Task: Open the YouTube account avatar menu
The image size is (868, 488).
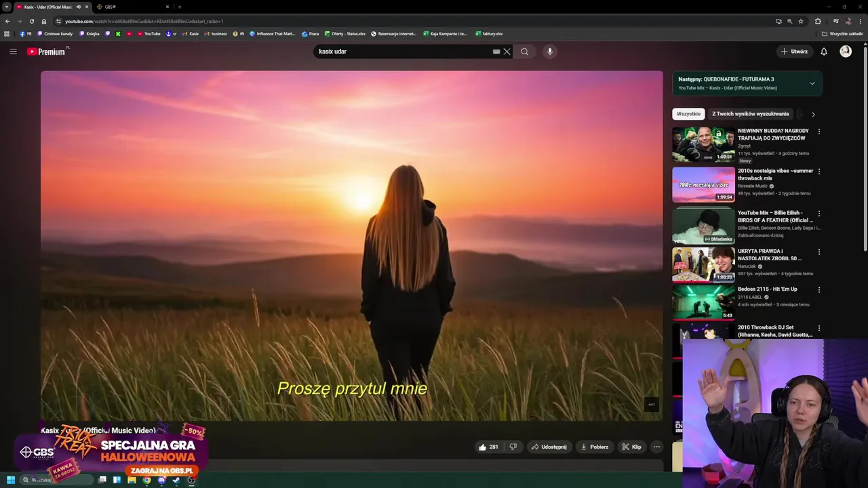Action: (846, 52)
